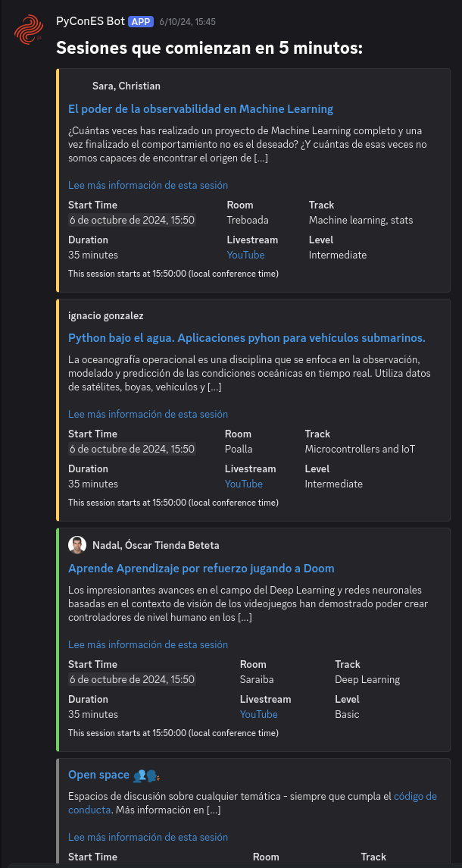The height and width of the screenshot is (868, 462).
Task: Click the message timestamp 6/10/24, 15:45
Action: tap(187, 23)
